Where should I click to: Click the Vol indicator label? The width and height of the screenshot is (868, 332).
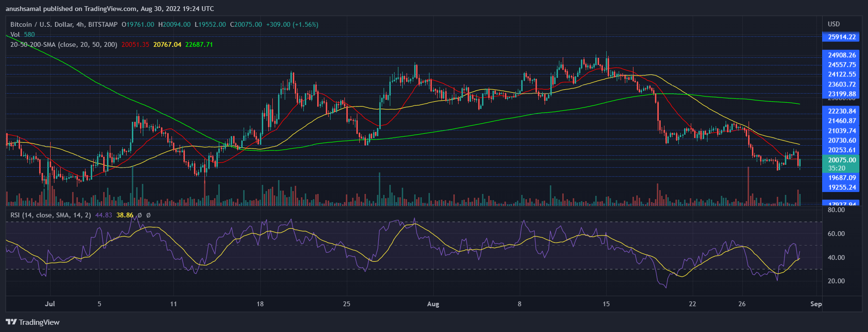coord(15,34)
